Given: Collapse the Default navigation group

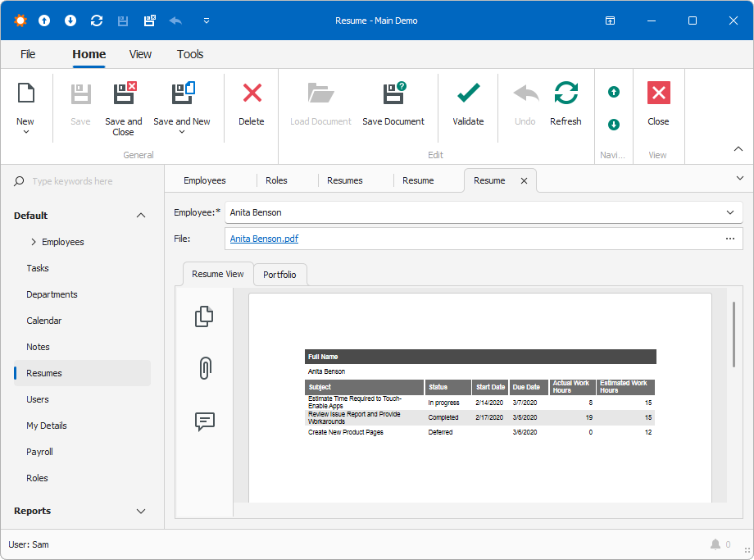Looking at the screenshot, I should [141, 216].
